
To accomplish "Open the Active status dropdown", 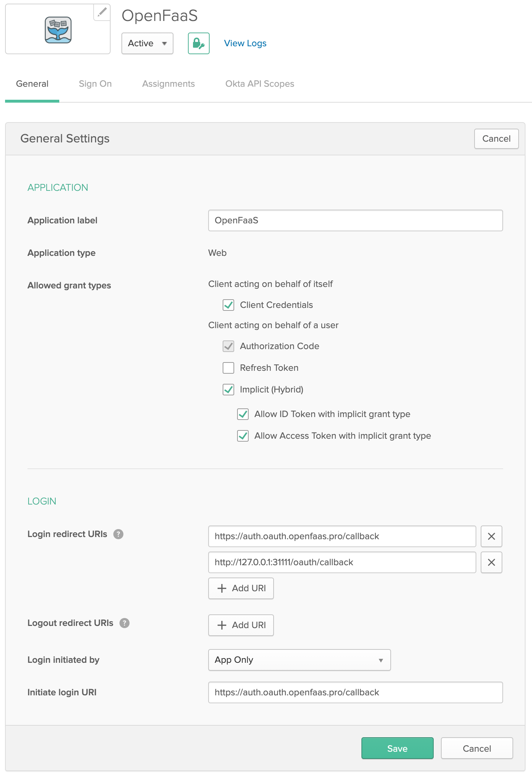I will tap(147, 43).
